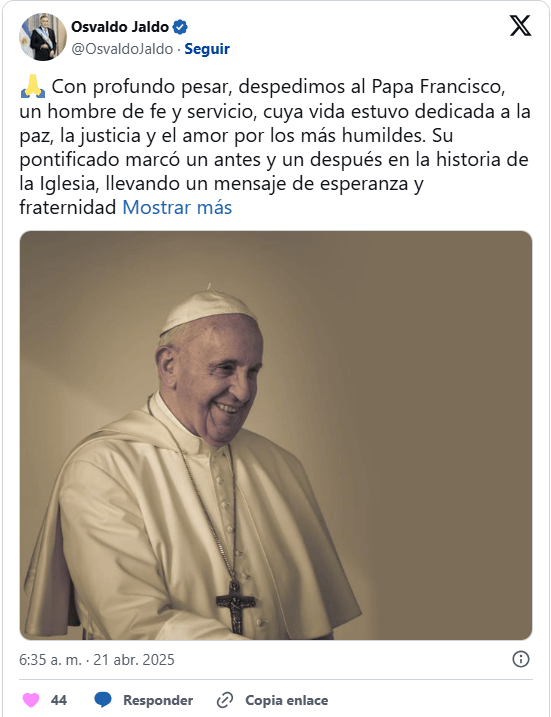Click the Osvaldo Jaldo display name
The image size is (551, 717).
[x=120, y=27]
